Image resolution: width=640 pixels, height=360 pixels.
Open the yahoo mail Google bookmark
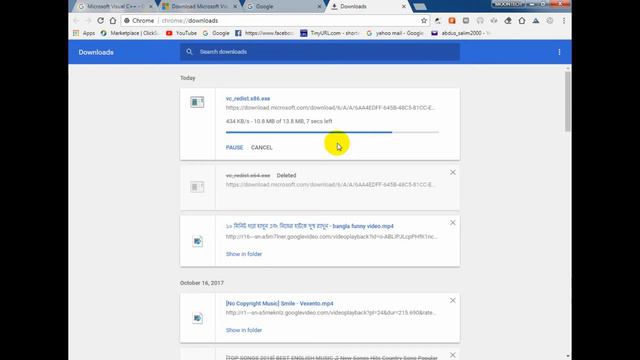click(x=395, y=33)
